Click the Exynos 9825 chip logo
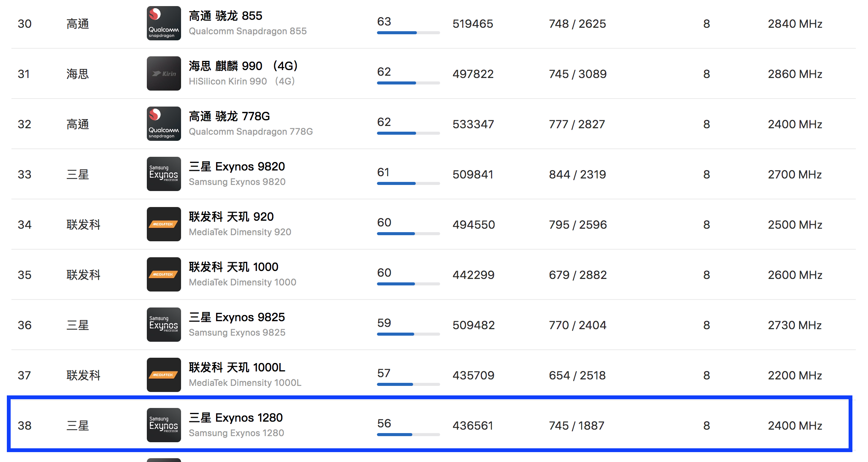 (164, 325)
